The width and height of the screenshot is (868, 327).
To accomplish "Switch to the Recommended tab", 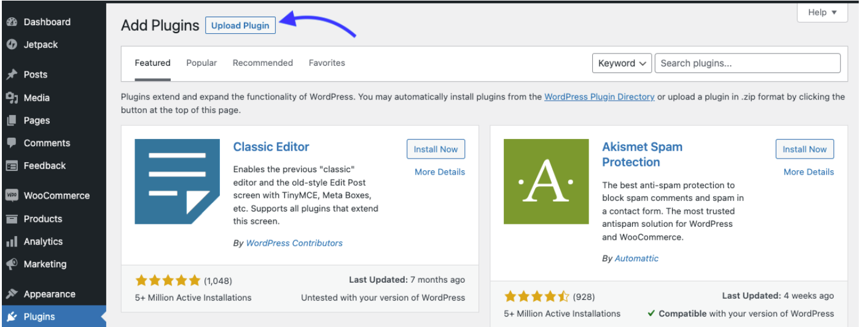I will pos(263,63).
